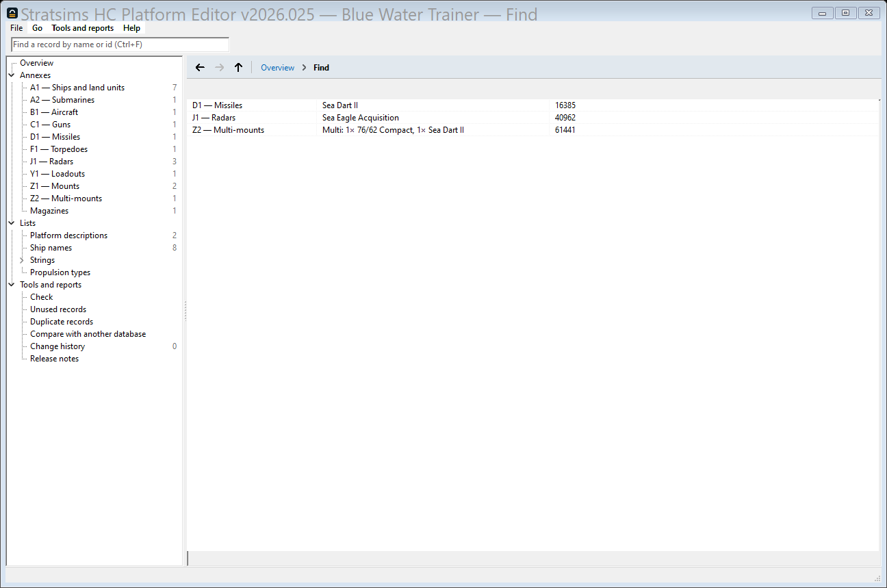Click the current Find breadcrumb label

click(321, 67)
